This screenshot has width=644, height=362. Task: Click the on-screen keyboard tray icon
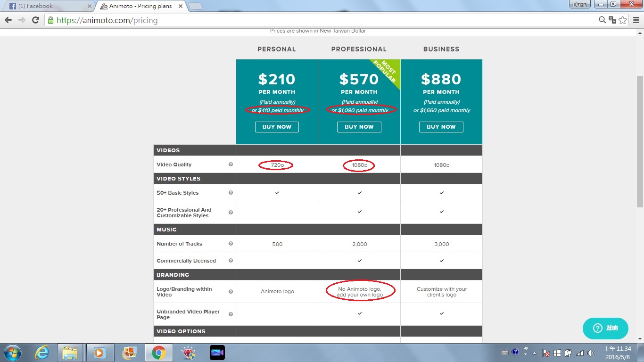coord(505,353)
